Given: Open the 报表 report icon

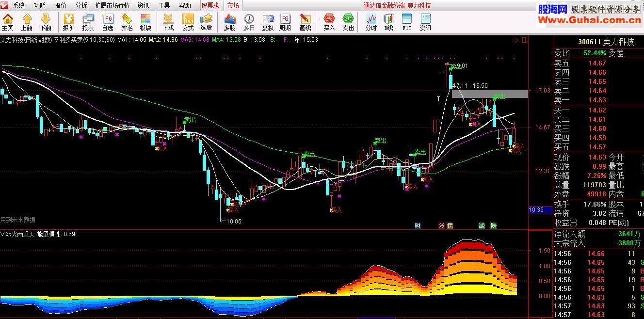Looking at the screenshot, I should click(88, 22).
